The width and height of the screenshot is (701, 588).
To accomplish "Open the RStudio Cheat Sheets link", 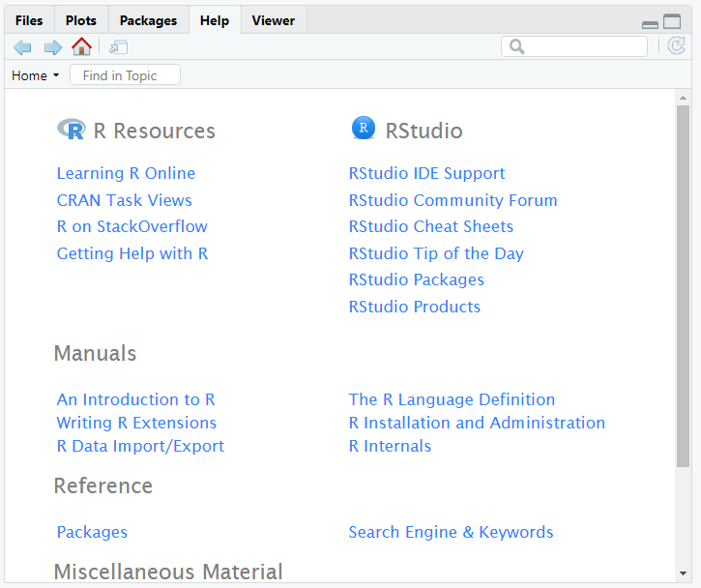I will [x=431, y=226].
